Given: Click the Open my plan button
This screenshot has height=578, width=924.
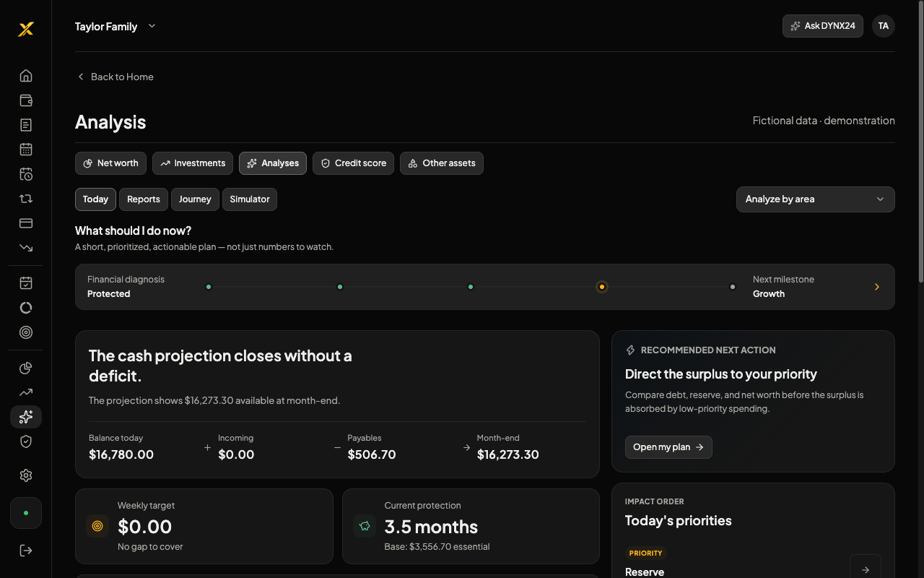Looking at the screenshot, I should click(668, 447).
